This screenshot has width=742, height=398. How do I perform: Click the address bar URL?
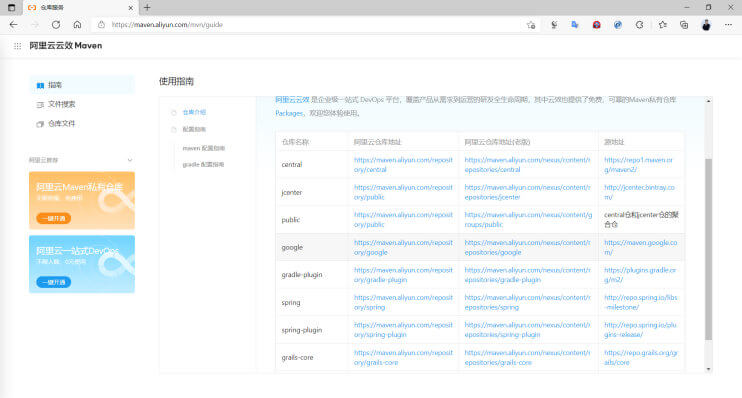[x=168, y=25]
